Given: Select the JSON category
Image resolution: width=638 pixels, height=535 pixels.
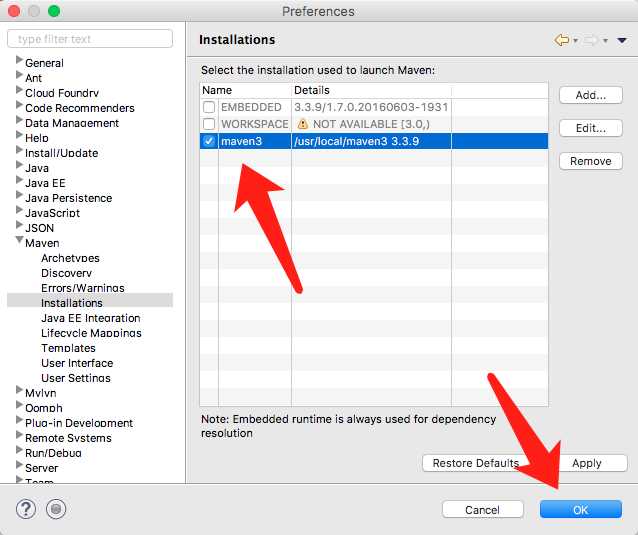Looking at the screenshot, I should click(x=39, y=228).
